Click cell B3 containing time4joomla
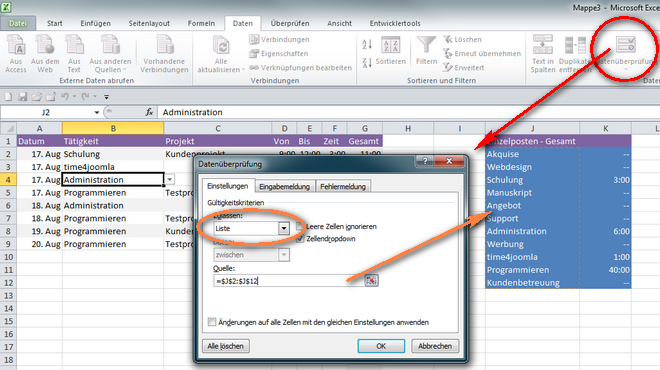The width and height of the screenshot is (660, 370). click(113, 167)
